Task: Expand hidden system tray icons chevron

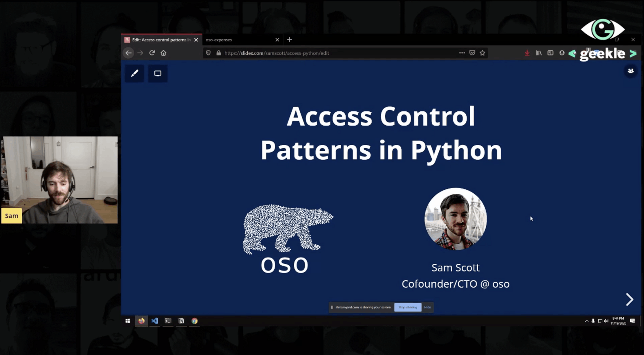Action: [x=587, y=321]
